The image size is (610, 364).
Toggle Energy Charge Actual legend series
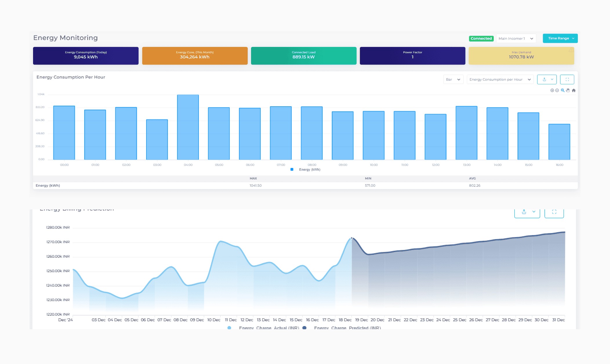(269, 328)
